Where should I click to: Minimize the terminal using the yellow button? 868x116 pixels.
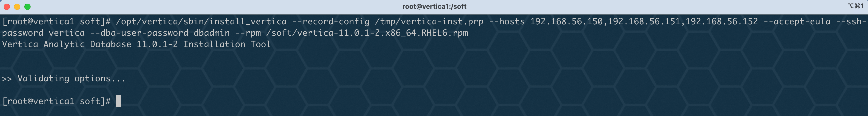click(17, 7)
